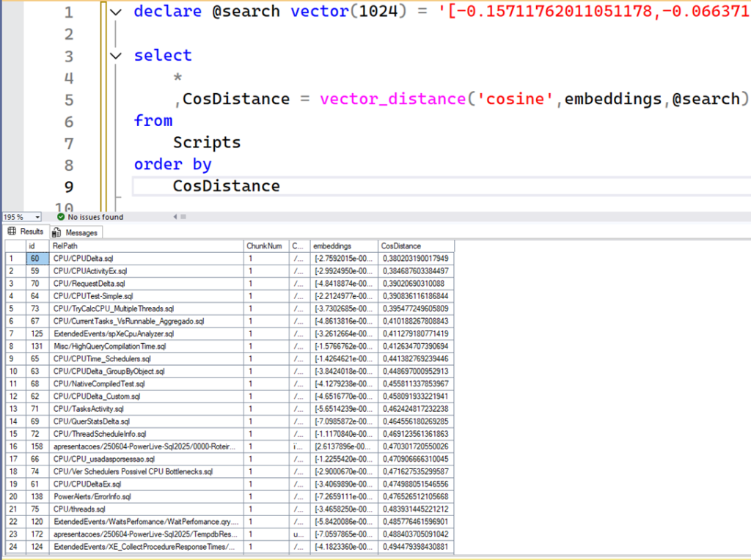Click the grid icon on the Results tab
This screenshot has width=751, height=560.
click(x=12, y=232)
